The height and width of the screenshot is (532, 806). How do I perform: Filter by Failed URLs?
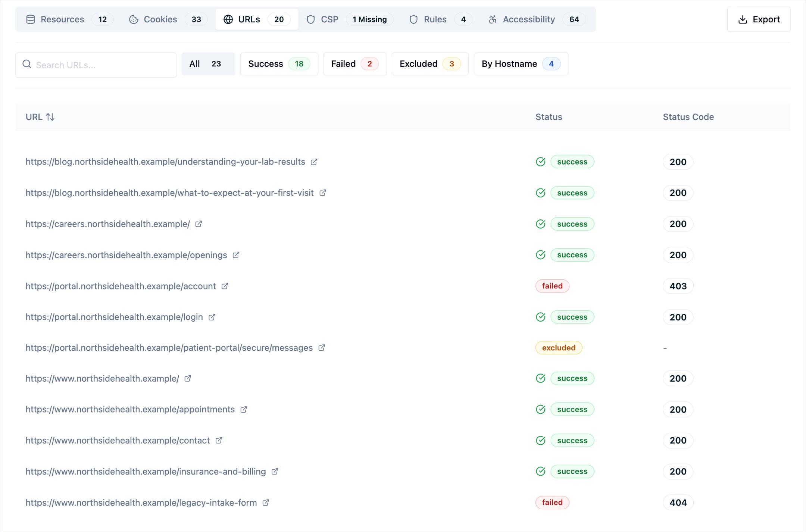click(x=355, y=64)
